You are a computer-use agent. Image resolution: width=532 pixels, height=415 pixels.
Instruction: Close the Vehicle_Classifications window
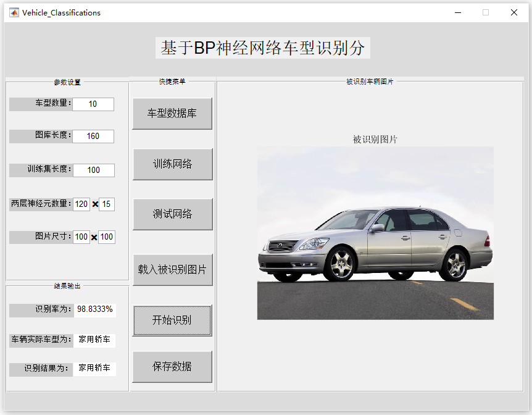[x=513, y=12]
